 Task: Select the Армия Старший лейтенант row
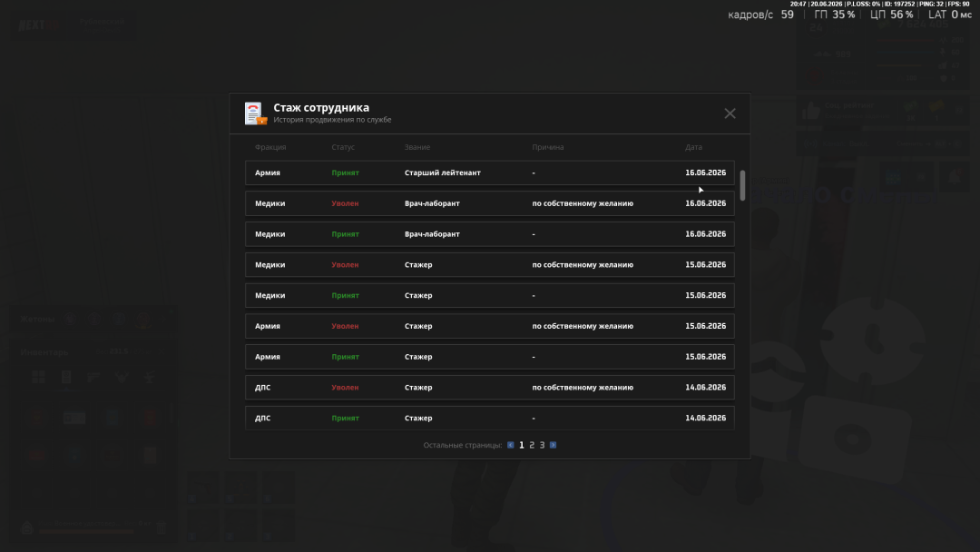click(x=489, y=172)
